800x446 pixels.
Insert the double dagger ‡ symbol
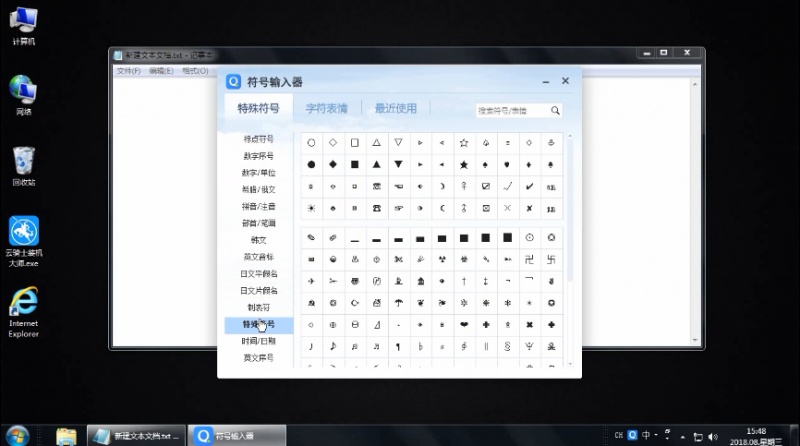(486, 281)
